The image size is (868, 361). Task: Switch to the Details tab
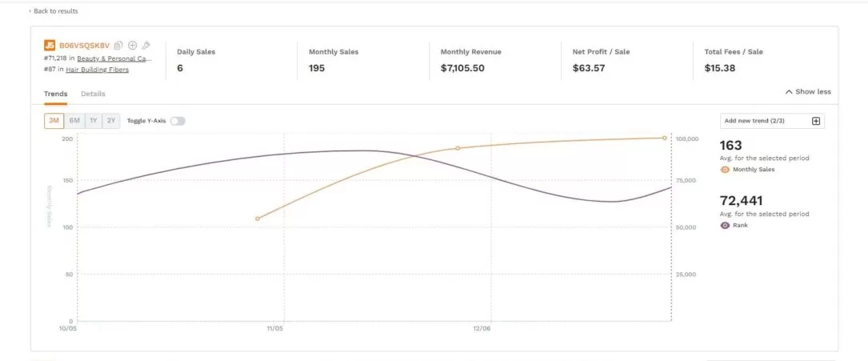click(x=93, y=94)
